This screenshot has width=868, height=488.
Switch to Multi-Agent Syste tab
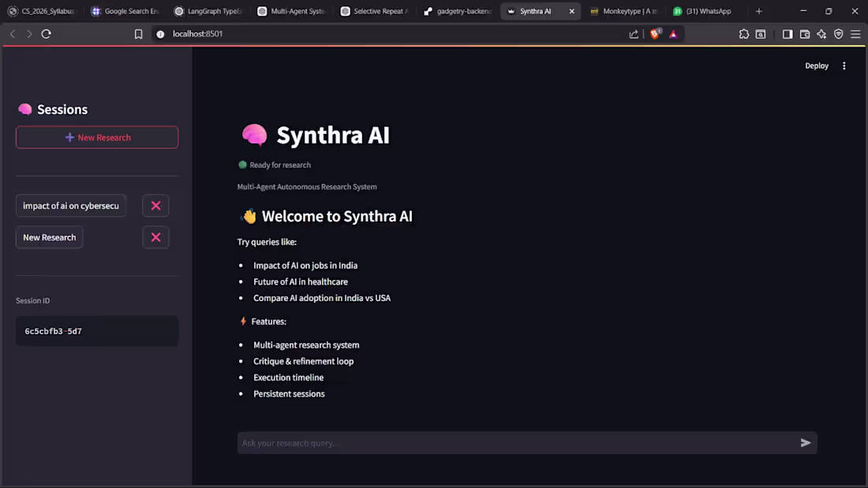(x=291, y=11)
